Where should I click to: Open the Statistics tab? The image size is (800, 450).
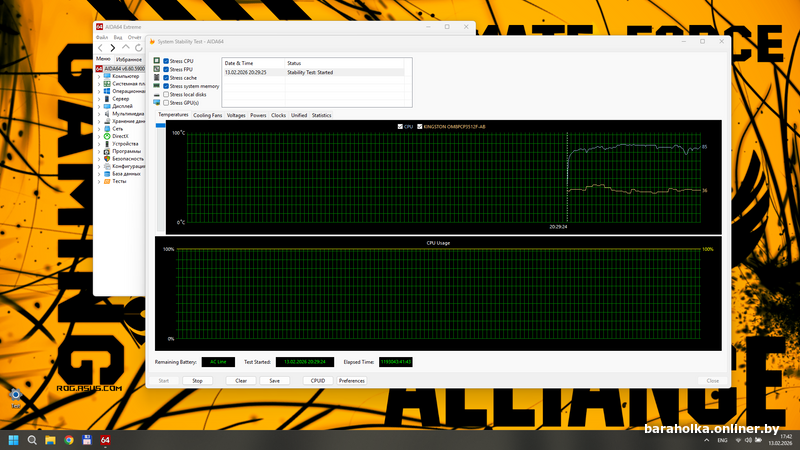pos(321,115)
